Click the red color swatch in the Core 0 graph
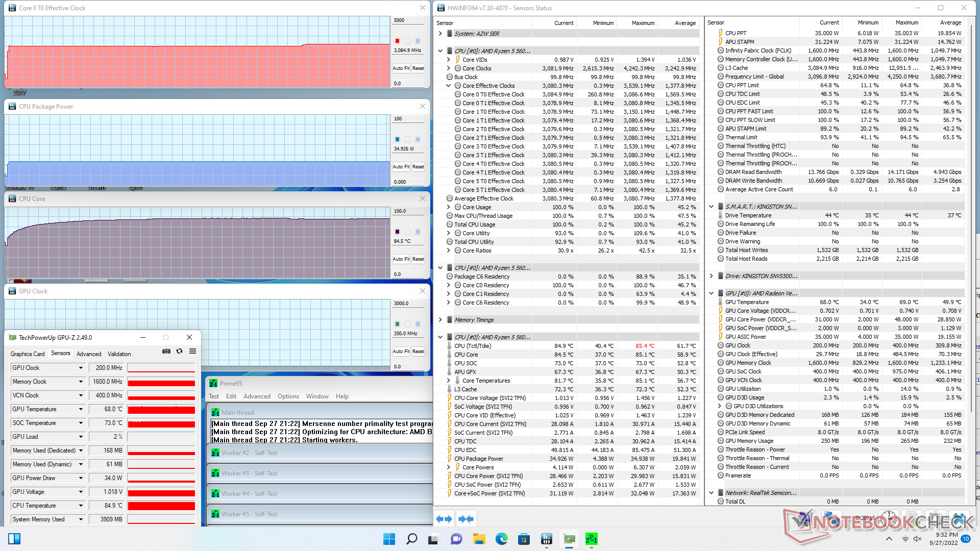The image size is (980, 551). (x=397, y=41)
